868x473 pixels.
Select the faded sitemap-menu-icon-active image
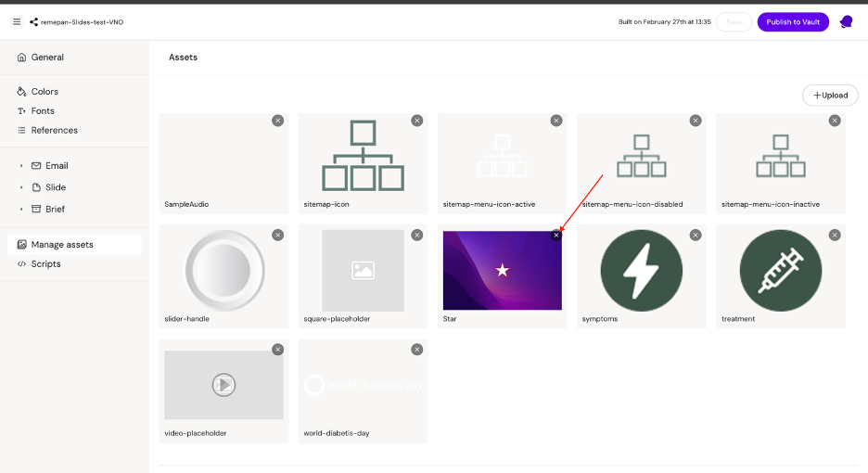[502, 156]
